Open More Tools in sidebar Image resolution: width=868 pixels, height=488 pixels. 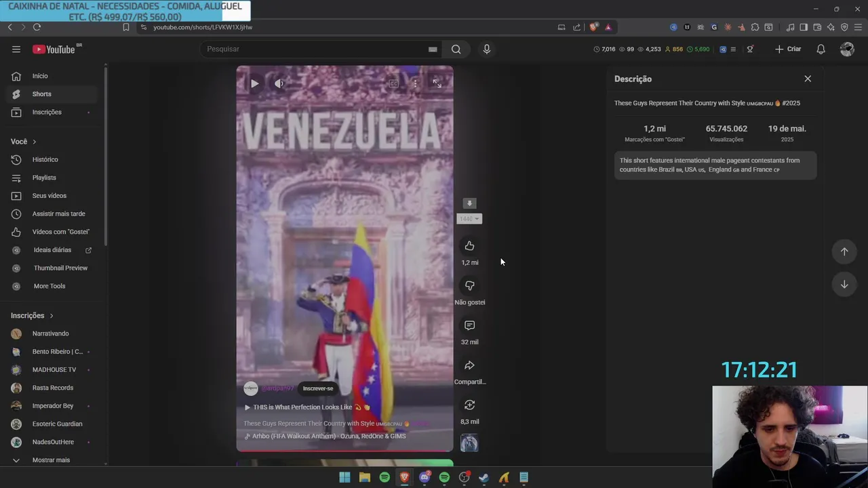(x=53, y=286)
